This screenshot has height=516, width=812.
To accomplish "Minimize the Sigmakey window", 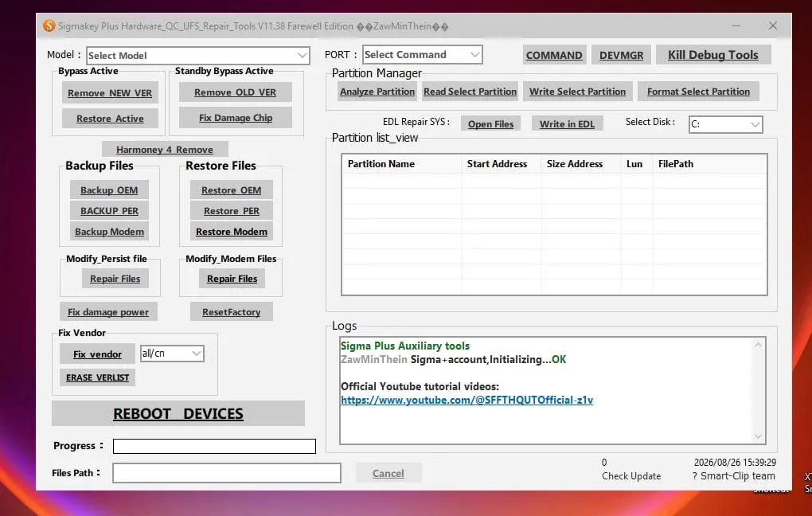I will click(x=736, y=26).
